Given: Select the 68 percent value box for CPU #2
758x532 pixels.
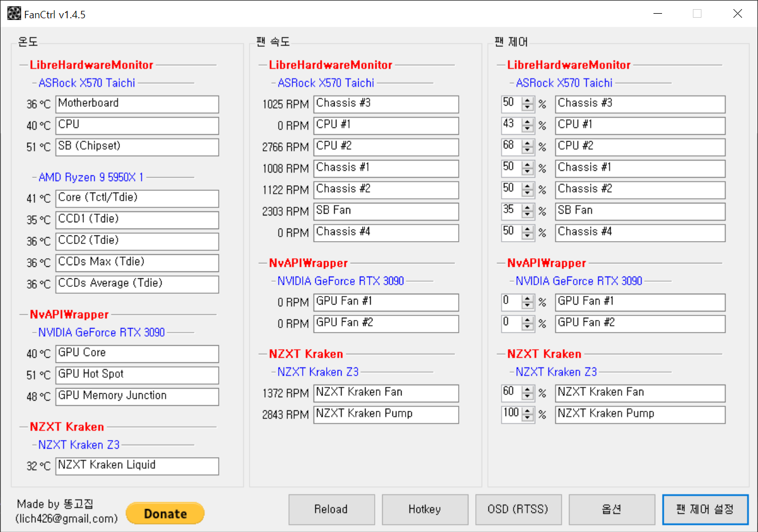Looking at the screenshot, I should click(512, 147).
